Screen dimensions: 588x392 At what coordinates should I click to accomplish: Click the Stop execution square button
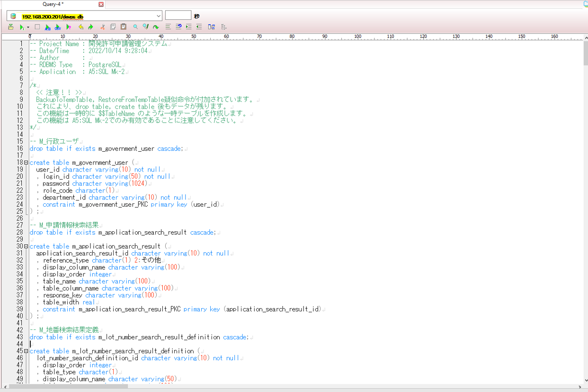point(37,27)
